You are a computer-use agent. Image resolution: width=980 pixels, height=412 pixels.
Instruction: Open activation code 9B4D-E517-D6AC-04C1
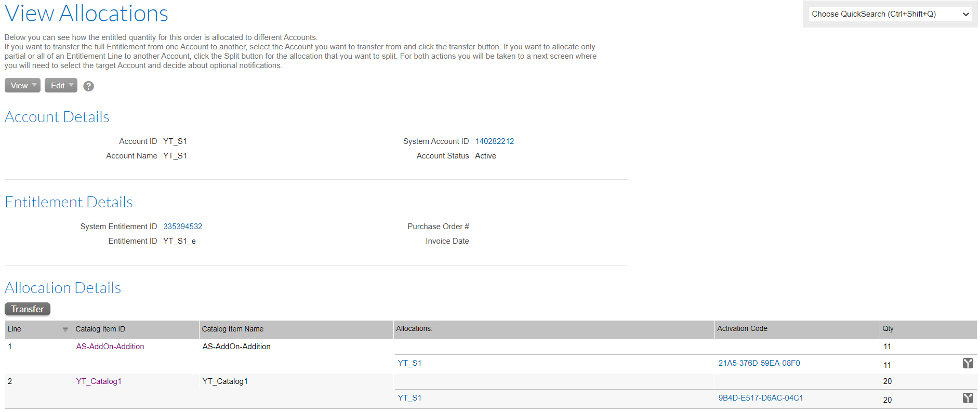761,398
